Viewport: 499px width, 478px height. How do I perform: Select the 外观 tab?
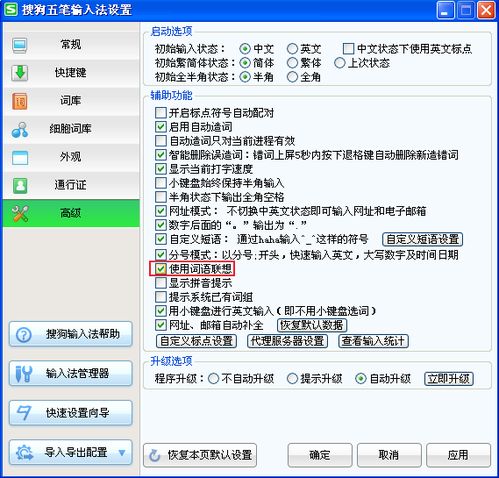pos(71,157)
